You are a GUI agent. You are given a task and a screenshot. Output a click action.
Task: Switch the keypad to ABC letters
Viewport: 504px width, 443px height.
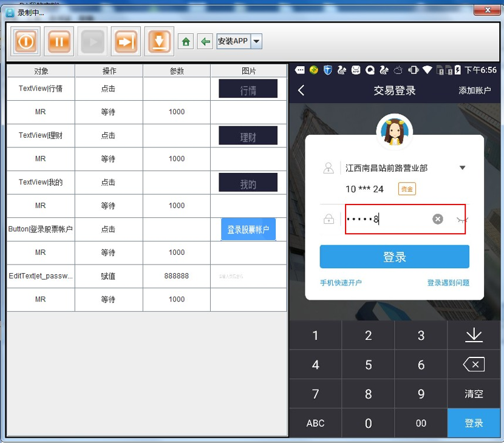[x=315, y=423]
